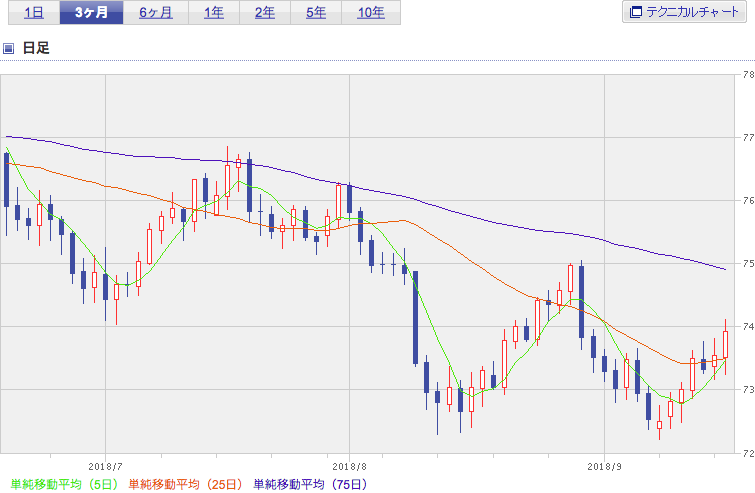This screenshot has height=493, width=755.
Task: Click the 78 price axis label
Action: click(748, 75)
